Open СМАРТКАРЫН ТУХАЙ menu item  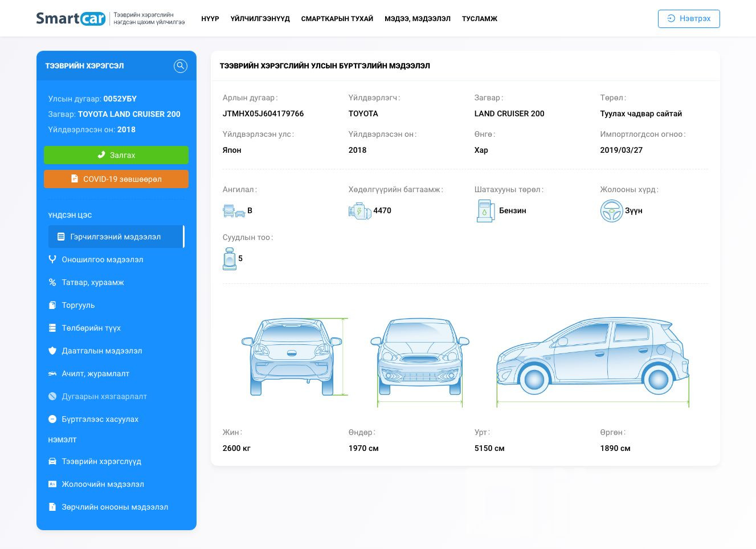point(337,19)
